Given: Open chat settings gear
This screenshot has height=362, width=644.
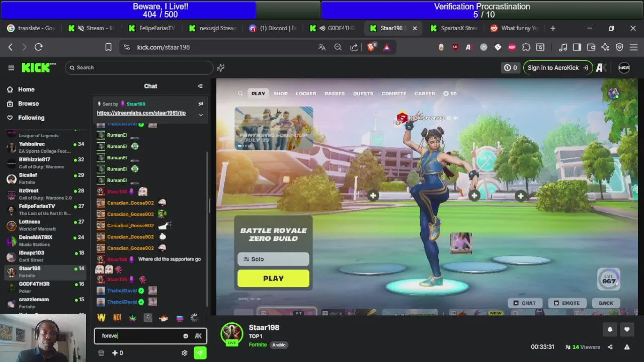Looking at the screenshot, I should click(185, 353).
